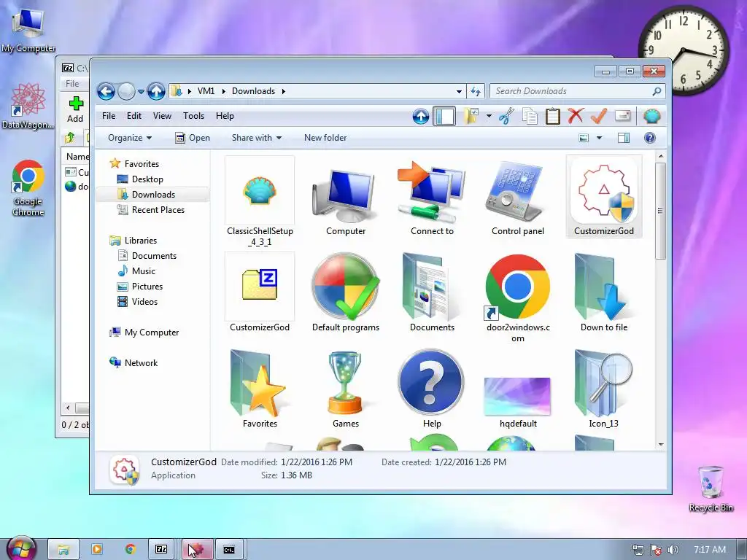Select My Computer in navigation pane

point(152,332)
